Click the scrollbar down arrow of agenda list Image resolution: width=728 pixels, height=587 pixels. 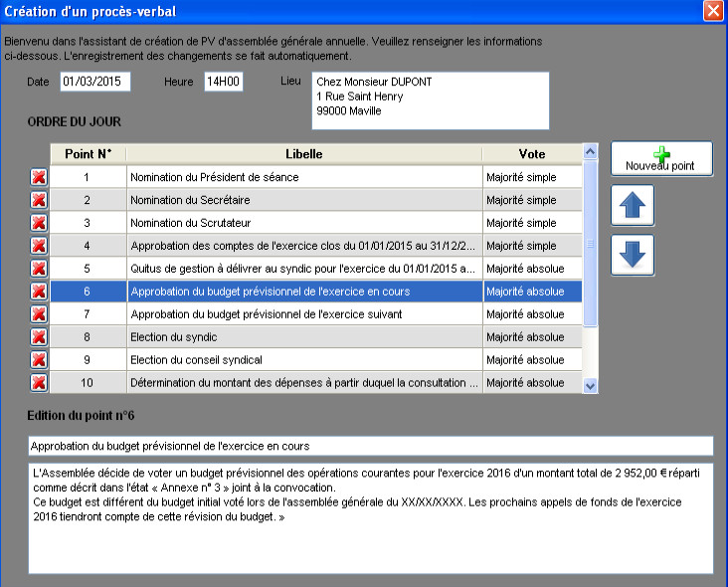[x=590, y=386]
